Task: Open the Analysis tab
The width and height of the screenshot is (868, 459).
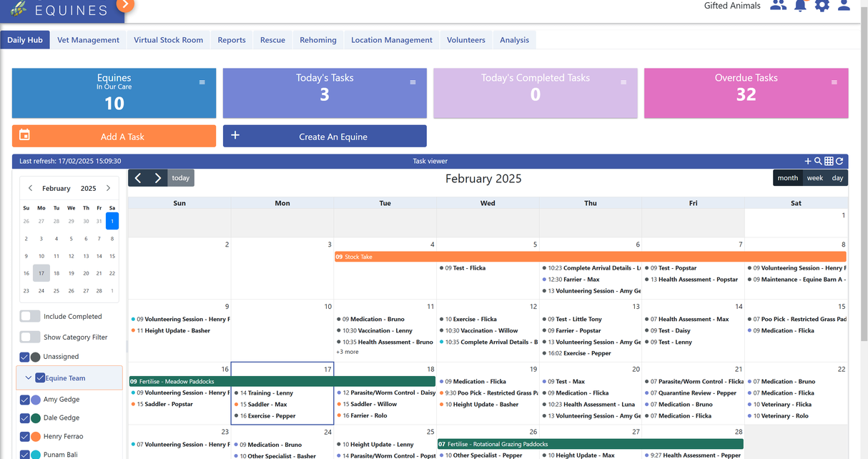Action: (x=515, y=40)
